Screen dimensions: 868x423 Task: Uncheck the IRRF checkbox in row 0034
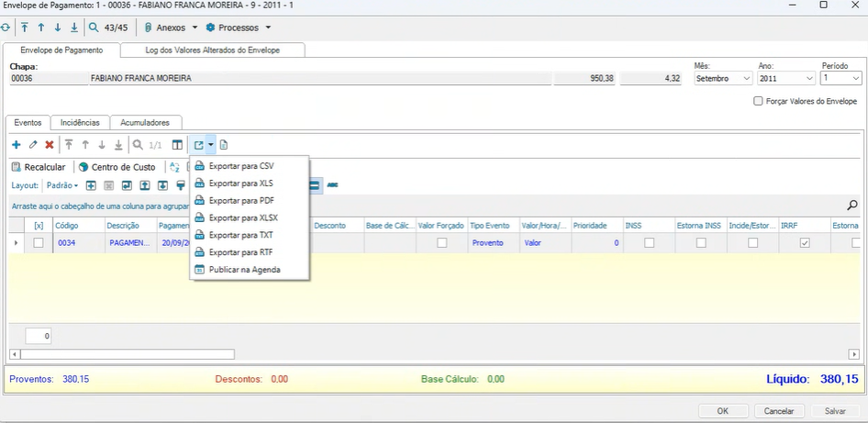coord(805,242)
